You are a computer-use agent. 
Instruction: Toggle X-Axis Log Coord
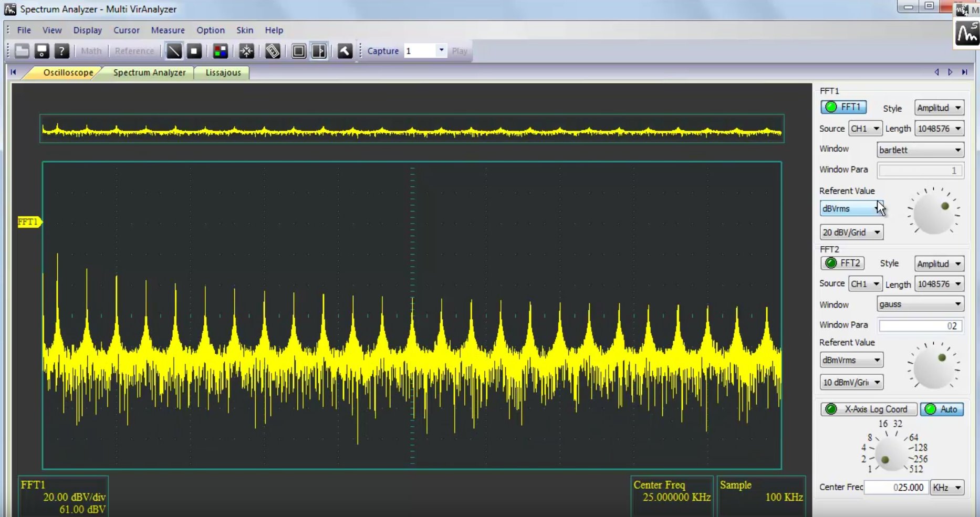tap(869, 409)
